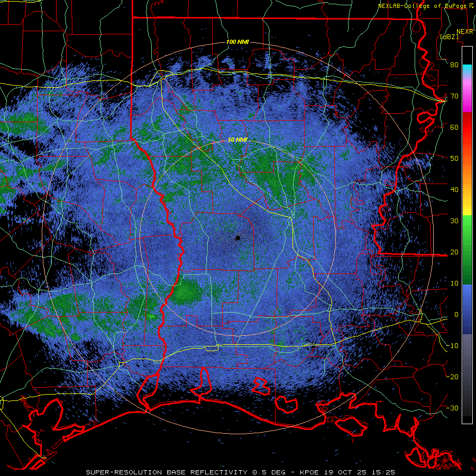Screen dimensions: 476x476
Task: Click the 40 dBZ legend value
Action: (x=454, y=190)
